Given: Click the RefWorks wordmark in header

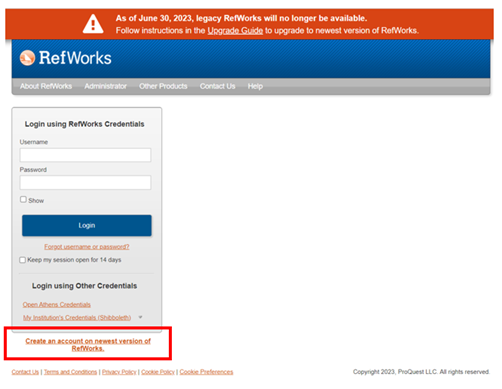Looking at the screenshot, I should point(75,58).
